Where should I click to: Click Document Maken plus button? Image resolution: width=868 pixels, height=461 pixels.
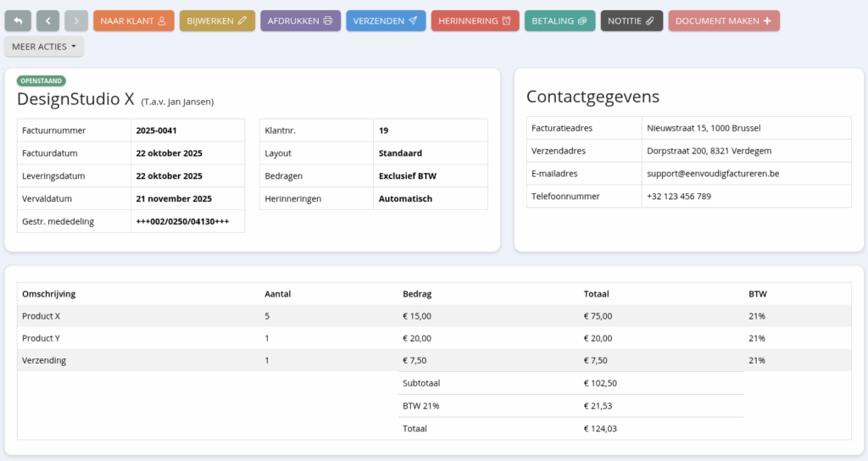tap(723, 20)
